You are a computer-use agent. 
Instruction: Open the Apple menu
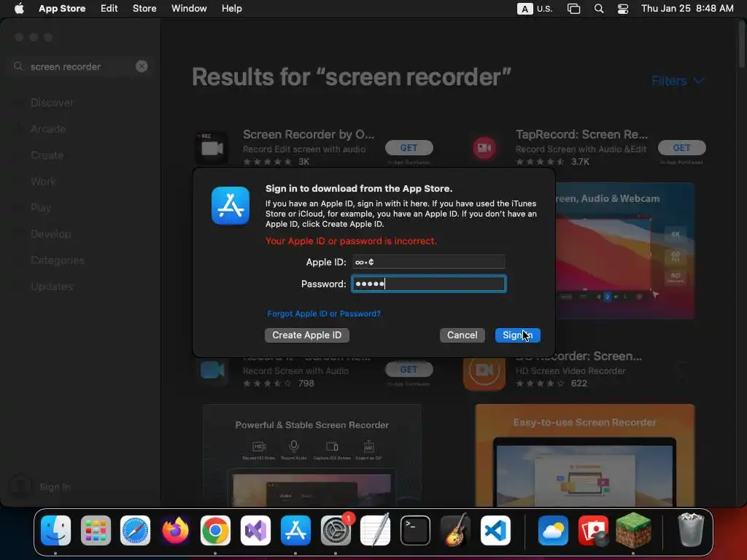click(x=19, y=9)
